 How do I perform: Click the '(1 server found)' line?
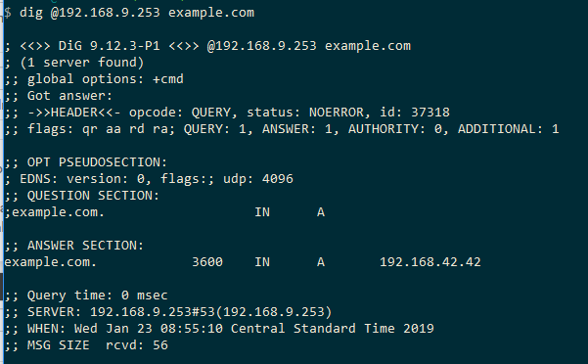pos(82,63)
